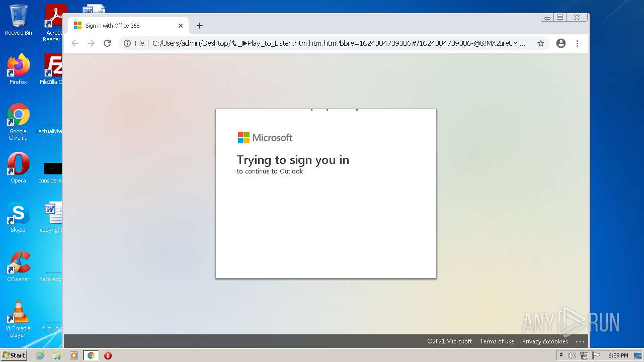Screen dimensions: 644x362
Task: Select the Firefox desktop shortcut
Action: [18, 69]
